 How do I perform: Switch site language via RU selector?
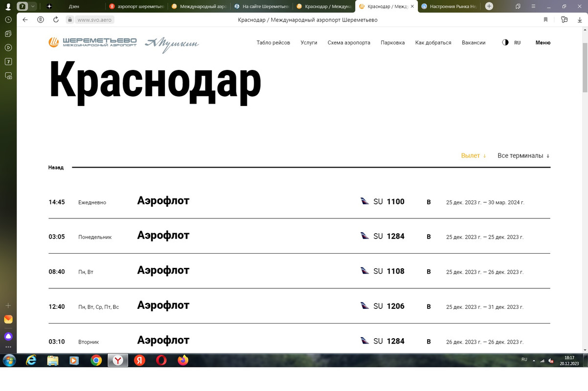coord(518,43)
